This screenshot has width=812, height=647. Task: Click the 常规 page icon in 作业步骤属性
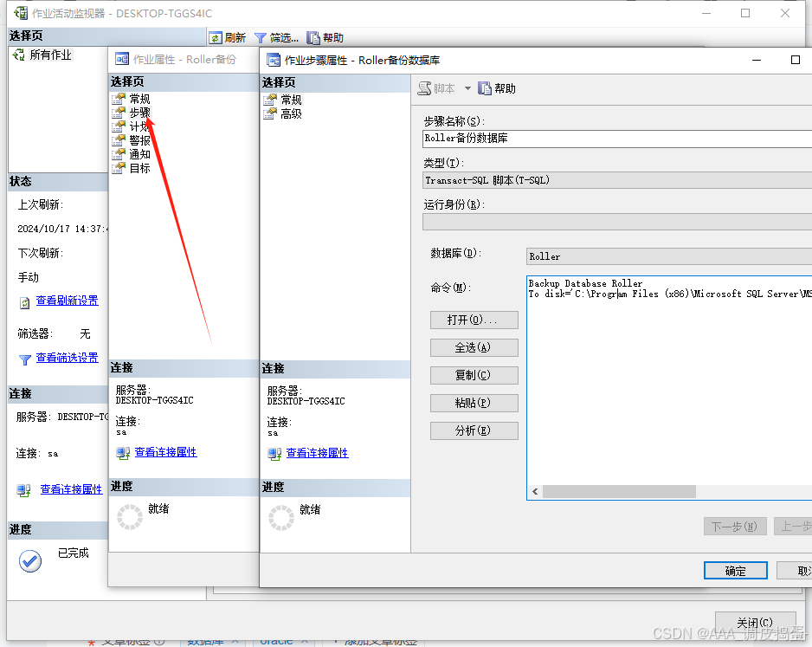tap(270, 100)
